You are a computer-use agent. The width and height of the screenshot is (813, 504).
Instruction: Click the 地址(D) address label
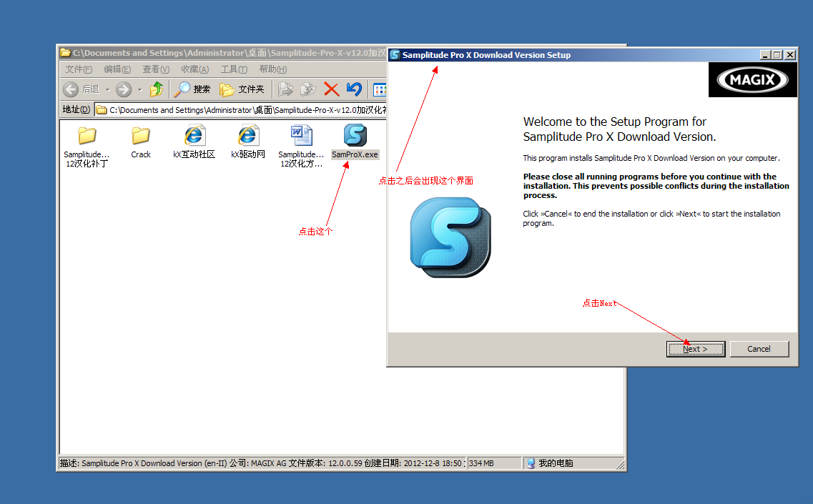click(77, 109)
